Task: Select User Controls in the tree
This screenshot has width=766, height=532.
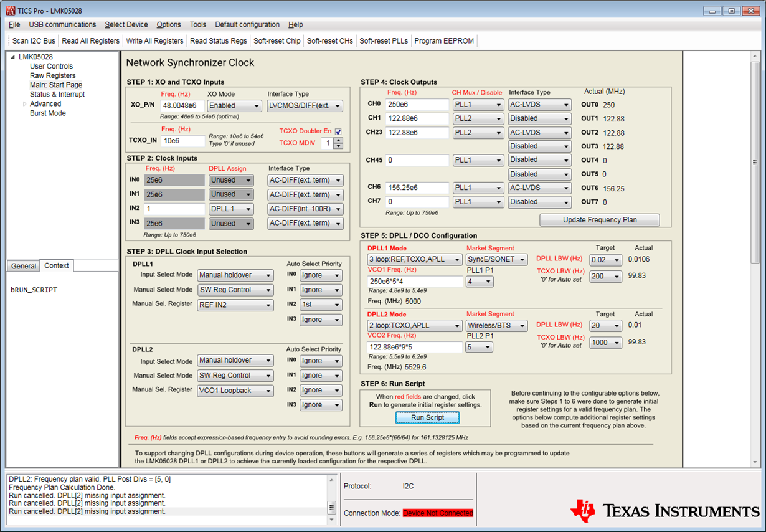Action: [x=51, y=66]
